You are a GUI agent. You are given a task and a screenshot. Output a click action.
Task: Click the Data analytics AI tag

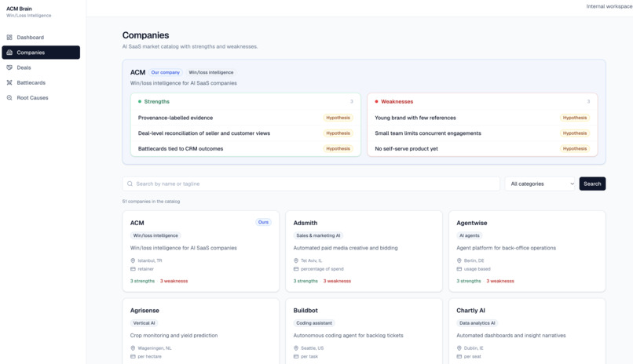point(477,323)
